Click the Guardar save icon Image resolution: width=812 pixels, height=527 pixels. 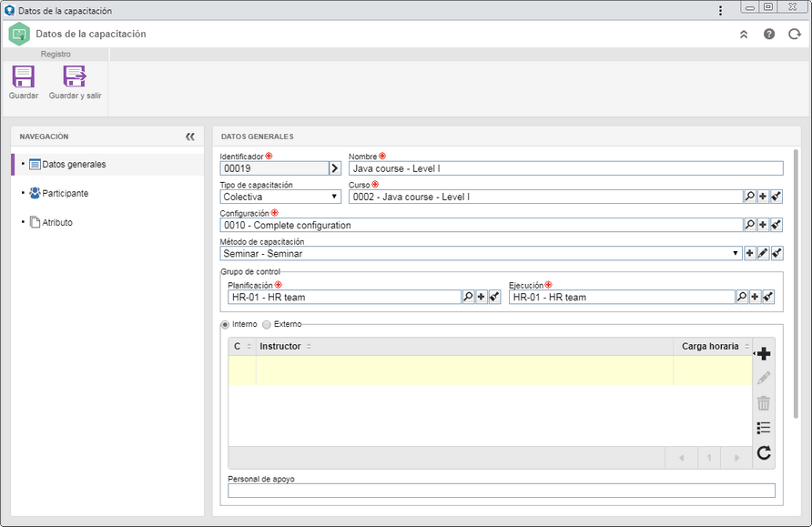(24, 76)
